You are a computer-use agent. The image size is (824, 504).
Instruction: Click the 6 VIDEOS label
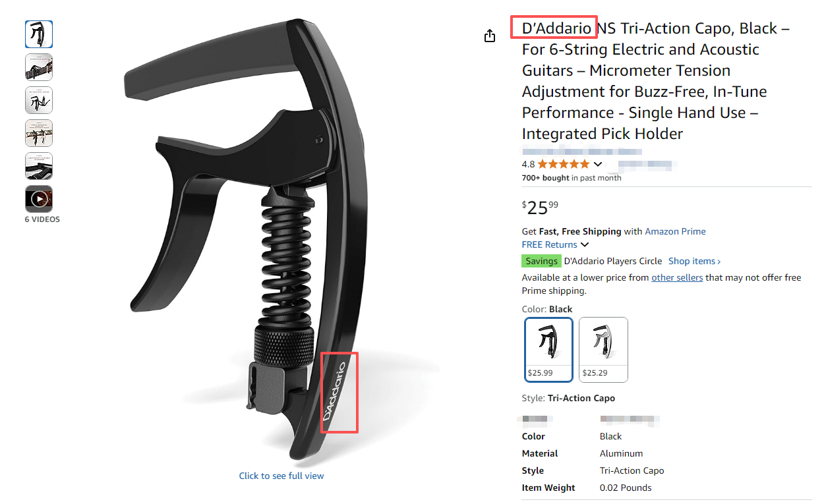[x=42, y=219]
